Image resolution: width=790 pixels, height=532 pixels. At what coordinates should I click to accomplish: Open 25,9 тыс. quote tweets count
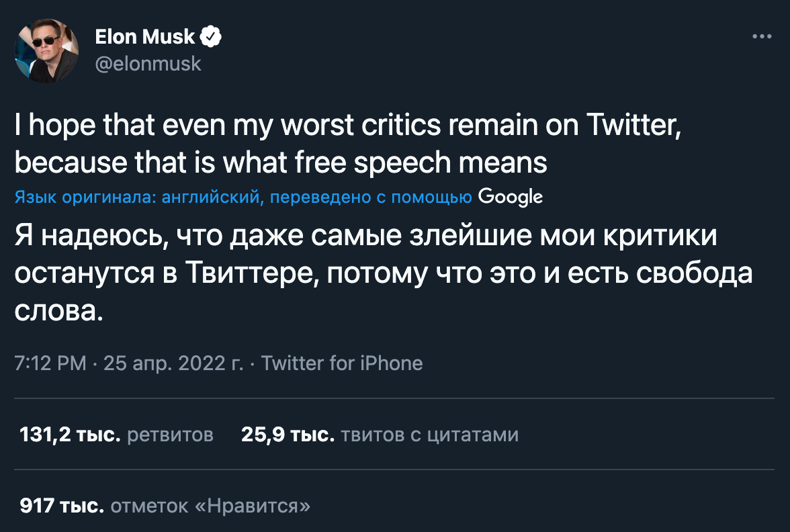tap(288, 435)
